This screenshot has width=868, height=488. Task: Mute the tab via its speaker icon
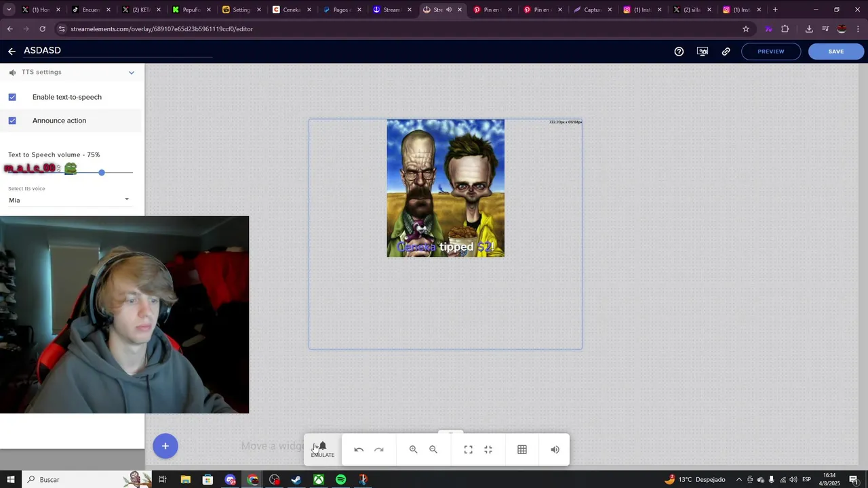[x=449, y=9]
